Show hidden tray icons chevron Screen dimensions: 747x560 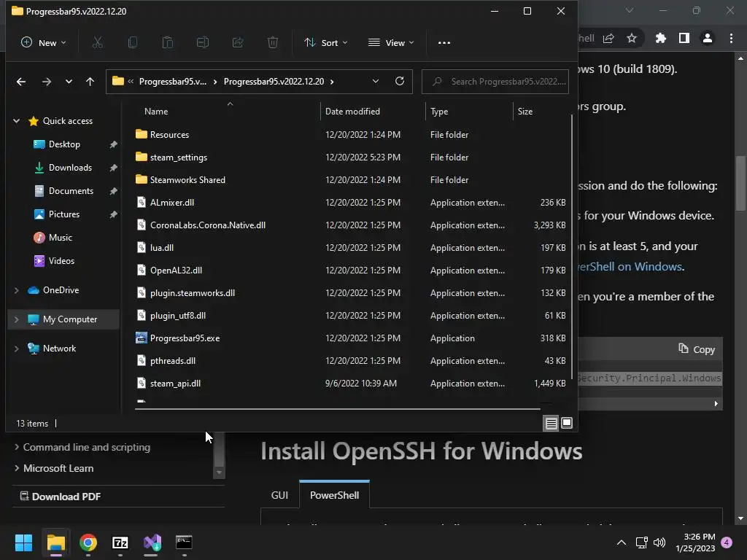(622, 542)
